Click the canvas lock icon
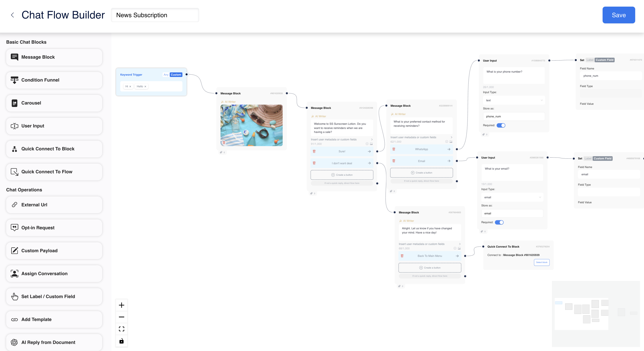The image size is (644, 351). coord(122,341)
